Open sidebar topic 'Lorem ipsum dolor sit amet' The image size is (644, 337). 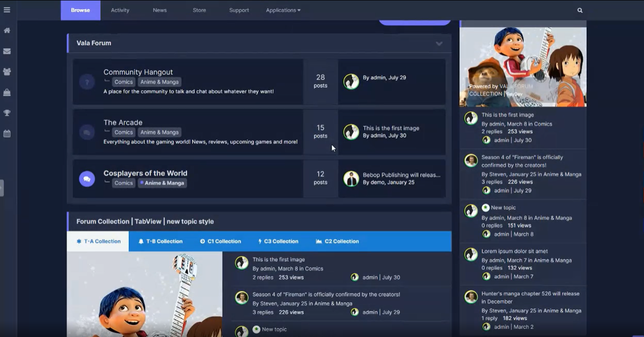point(514,251)
